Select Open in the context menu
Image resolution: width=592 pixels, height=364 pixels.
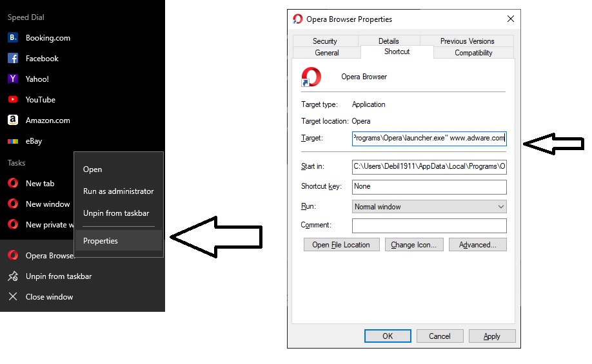tap(92, 169)
